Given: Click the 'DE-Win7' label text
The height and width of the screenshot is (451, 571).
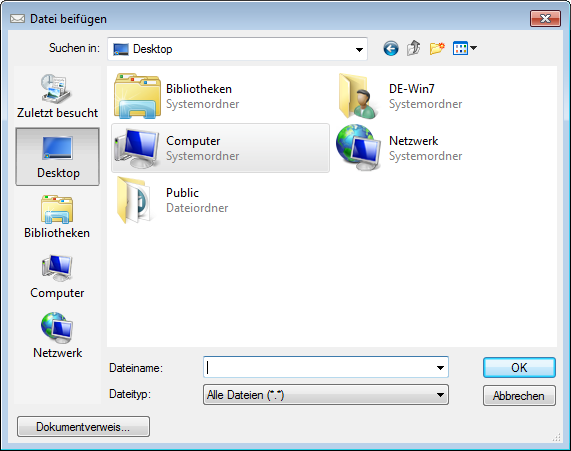Looking at the screenshot, I should click(412, 89).
